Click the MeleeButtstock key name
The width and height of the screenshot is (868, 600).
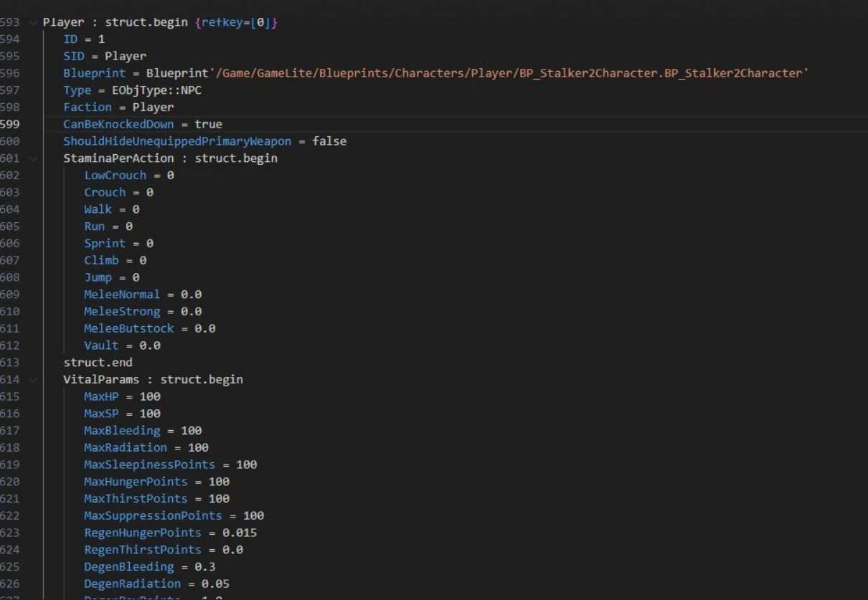tap(128, 328)
